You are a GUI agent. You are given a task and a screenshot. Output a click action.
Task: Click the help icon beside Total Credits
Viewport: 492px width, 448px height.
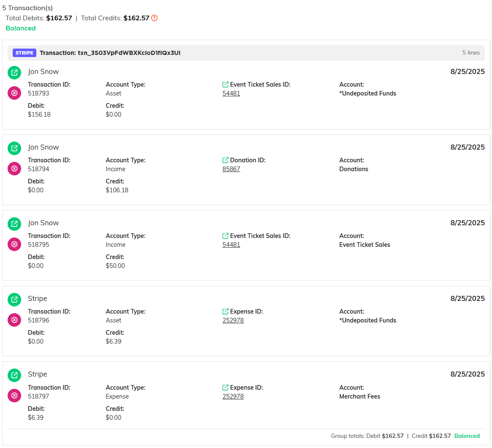[154, 18]
